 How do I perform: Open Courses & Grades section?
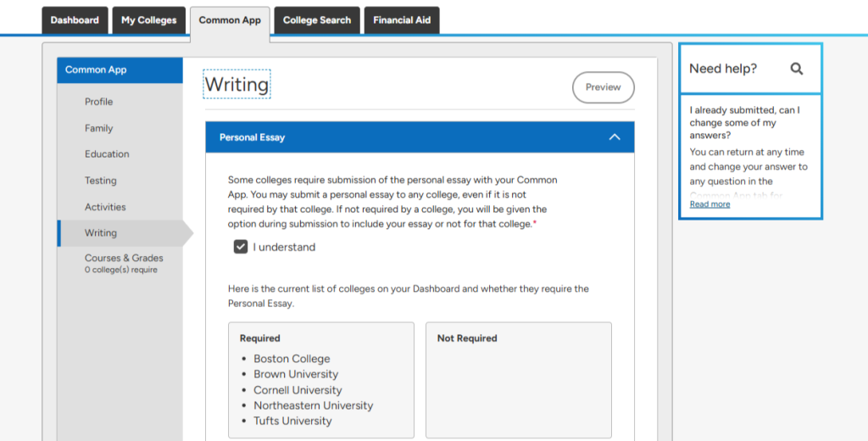124,259
